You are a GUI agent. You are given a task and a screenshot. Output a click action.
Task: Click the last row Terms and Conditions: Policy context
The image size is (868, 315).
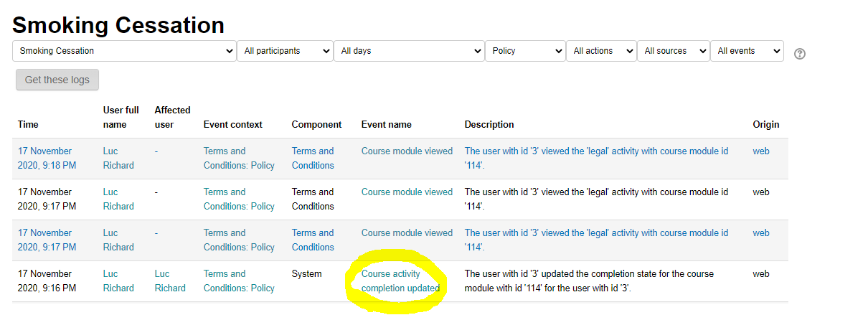click(239, 281)
